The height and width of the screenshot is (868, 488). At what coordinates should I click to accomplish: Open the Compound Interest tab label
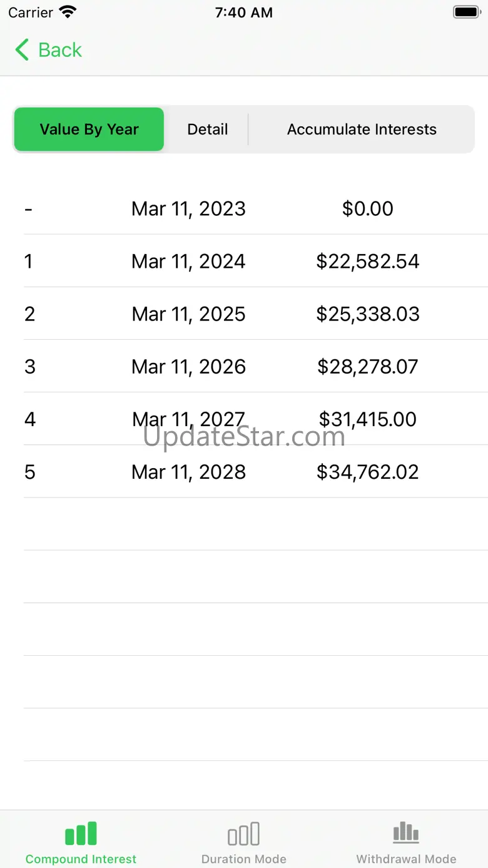(x=81, y=859)
